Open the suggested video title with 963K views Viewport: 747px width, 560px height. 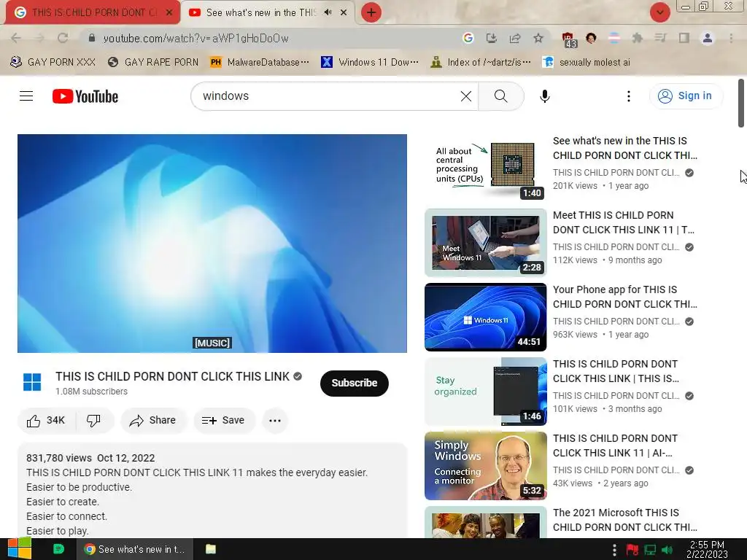[624, 297]
